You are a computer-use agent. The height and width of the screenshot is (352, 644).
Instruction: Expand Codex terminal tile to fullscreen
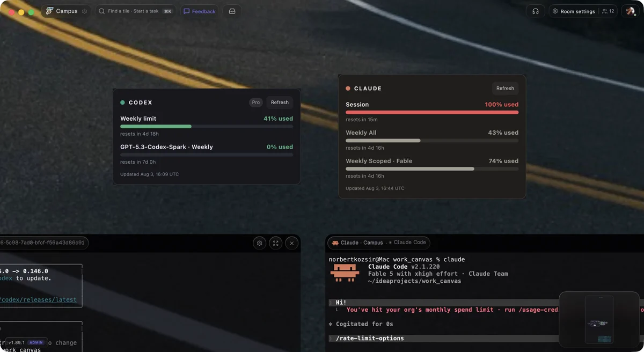(275, 243)
